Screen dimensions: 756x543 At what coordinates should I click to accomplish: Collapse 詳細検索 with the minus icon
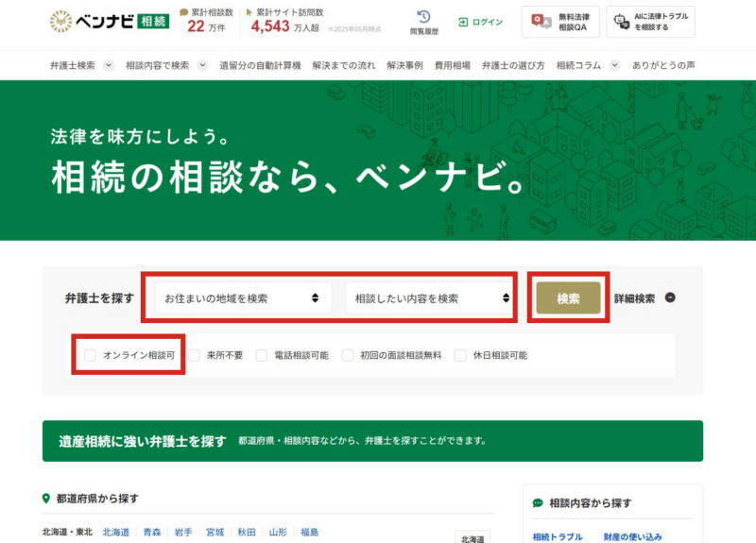click(670, 297)
